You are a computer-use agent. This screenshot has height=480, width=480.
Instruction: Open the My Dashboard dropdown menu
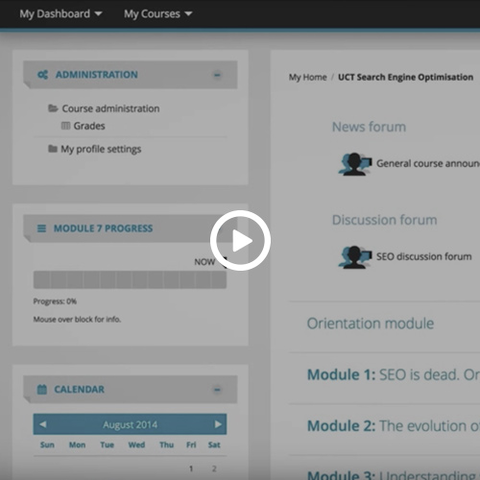point(61,14)
